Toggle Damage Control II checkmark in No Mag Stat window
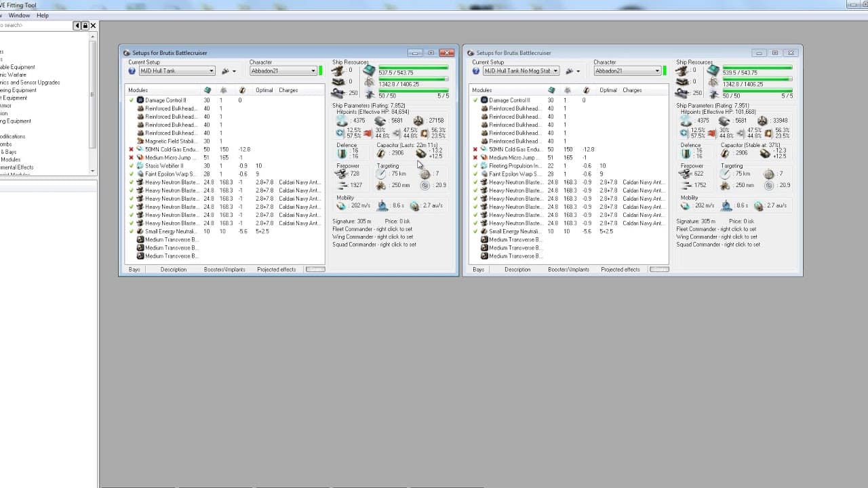 (475, 100)
